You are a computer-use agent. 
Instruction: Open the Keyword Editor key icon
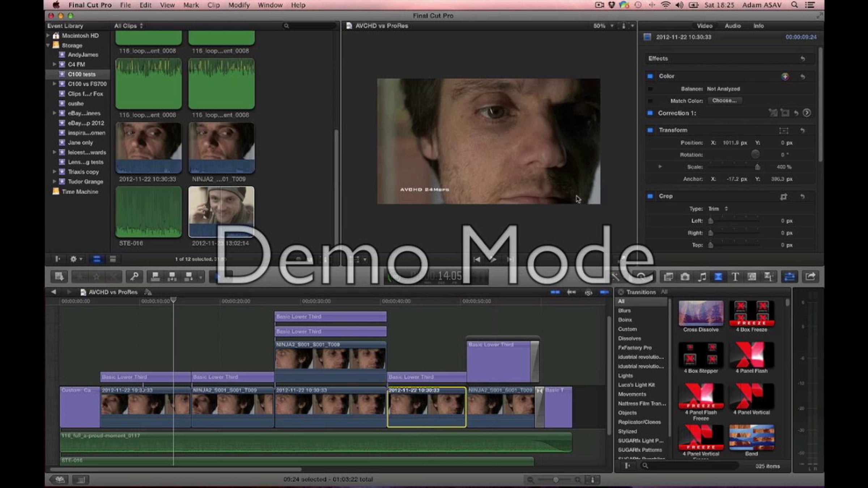point(134,277)
